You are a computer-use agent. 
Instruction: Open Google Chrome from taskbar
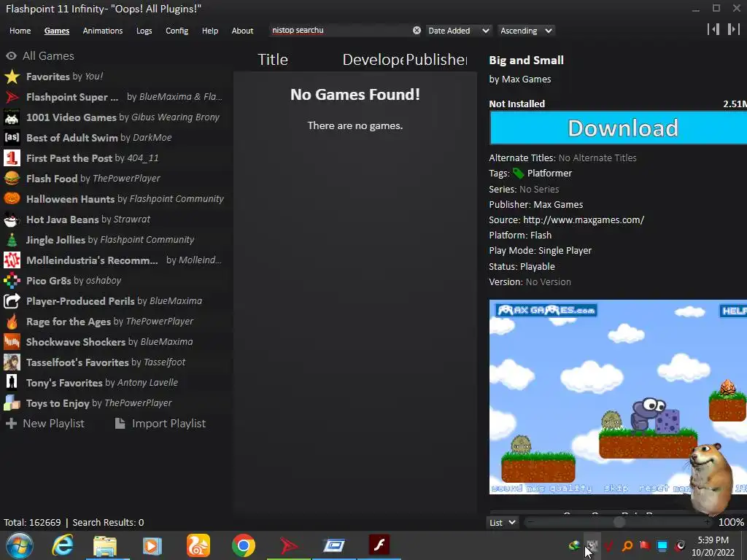pos(244,545)
